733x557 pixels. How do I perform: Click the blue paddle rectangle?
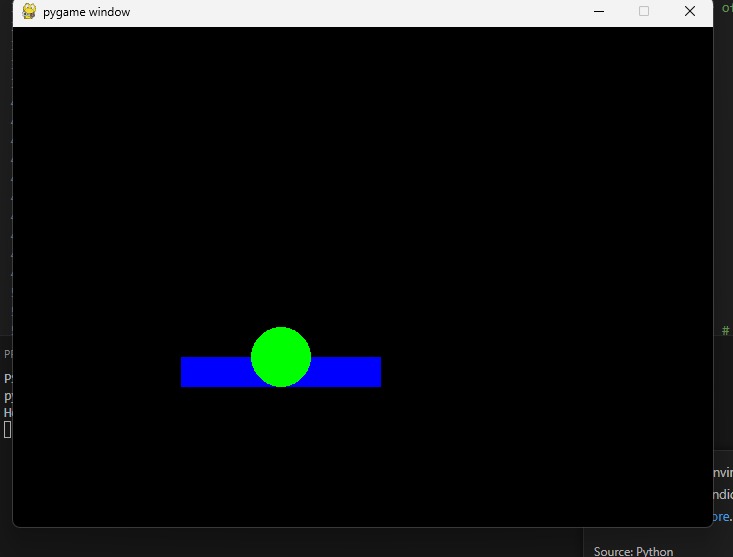281,372
